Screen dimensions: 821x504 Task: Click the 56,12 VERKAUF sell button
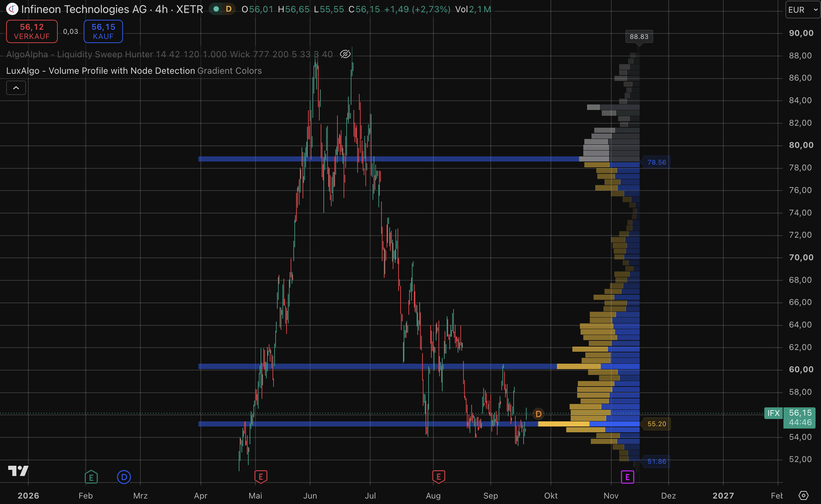pos(32,31)
